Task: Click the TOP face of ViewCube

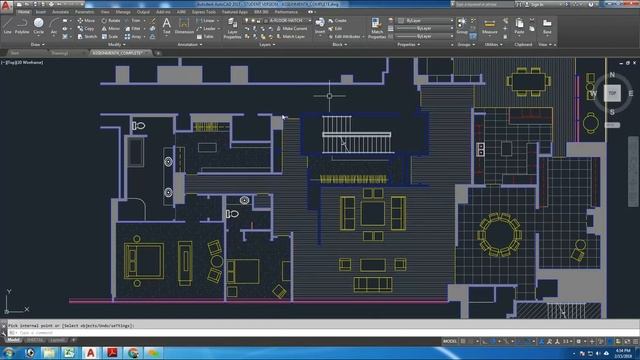Action: tap(612, 93)
